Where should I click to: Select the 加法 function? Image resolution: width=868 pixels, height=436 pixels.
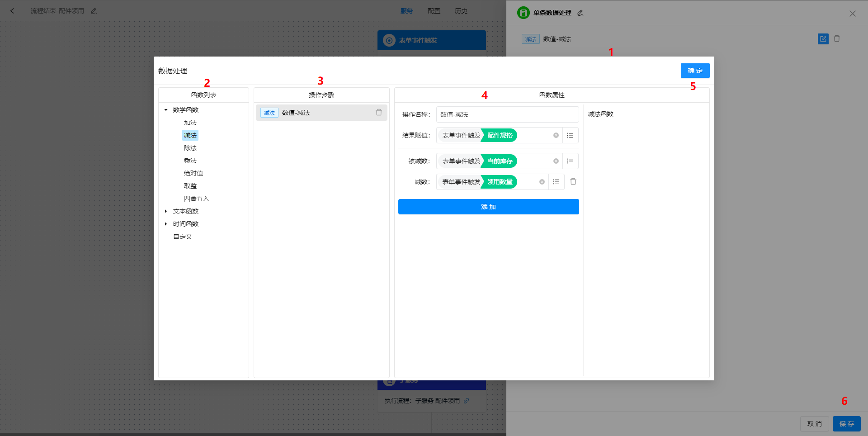(190, 123)
